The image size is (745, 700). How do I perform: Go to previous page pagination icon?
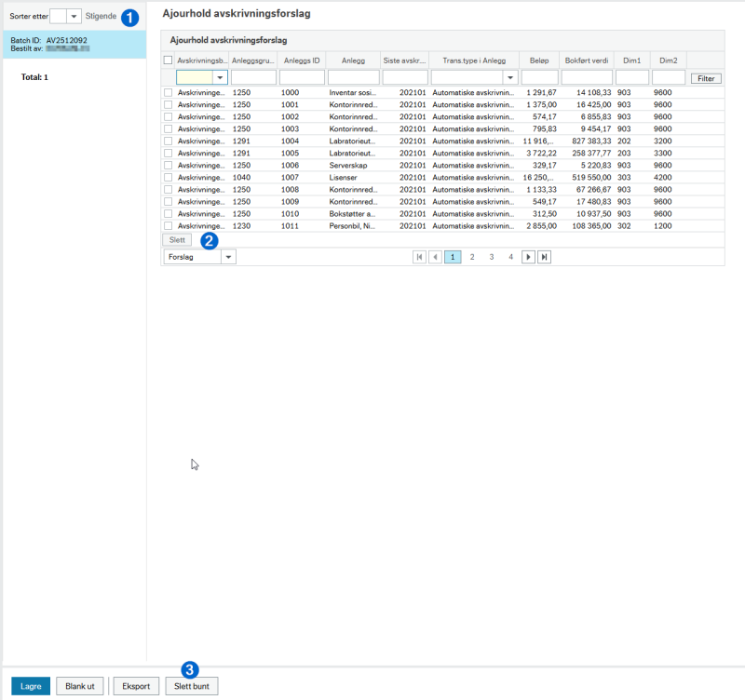coord(435,257)
